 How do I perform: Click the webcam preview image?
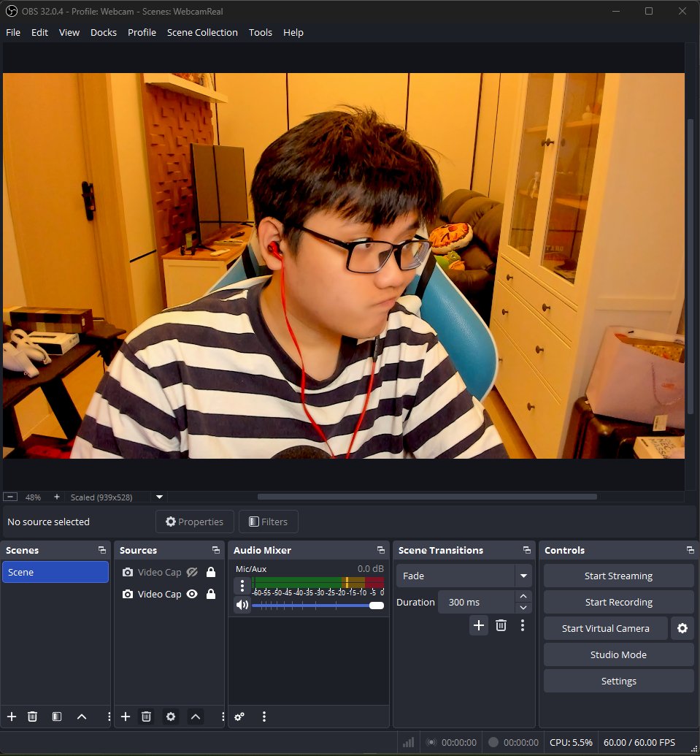click(x=344, y=266)
